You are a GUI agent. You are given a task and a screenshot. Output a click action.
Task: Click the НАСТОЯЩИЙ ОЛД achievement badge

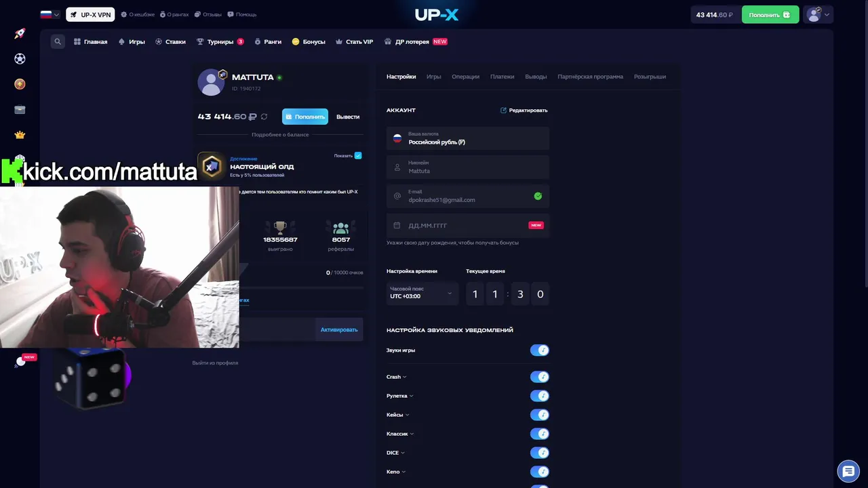[x=212, y=165]
